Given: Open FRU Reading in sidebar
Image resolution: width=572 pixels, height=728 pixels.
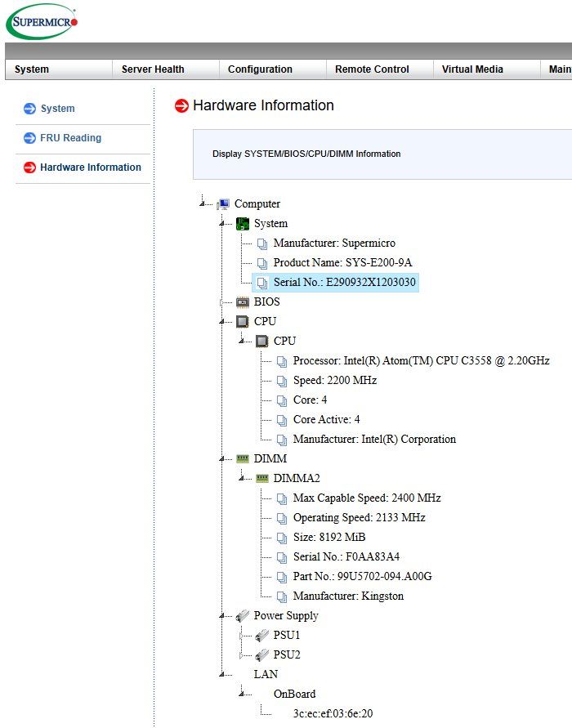Looking at the screenshot, I should (x=70, y=138).
